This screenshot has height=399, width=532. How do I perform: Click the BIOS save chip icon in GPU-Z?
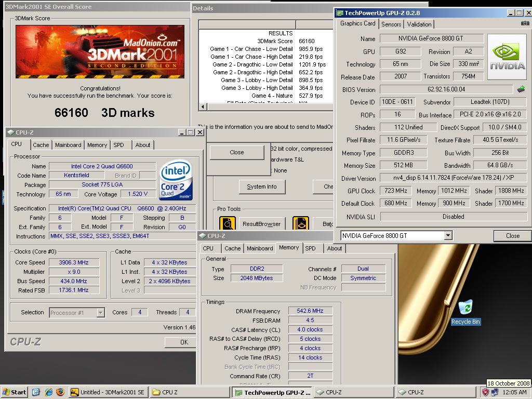521,89
